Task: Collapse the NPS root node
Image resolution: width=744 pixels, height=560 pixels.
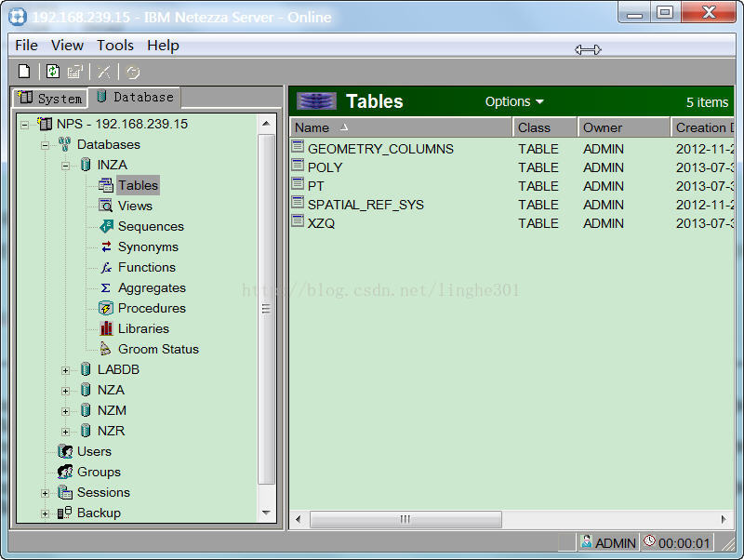Action: 25,126
